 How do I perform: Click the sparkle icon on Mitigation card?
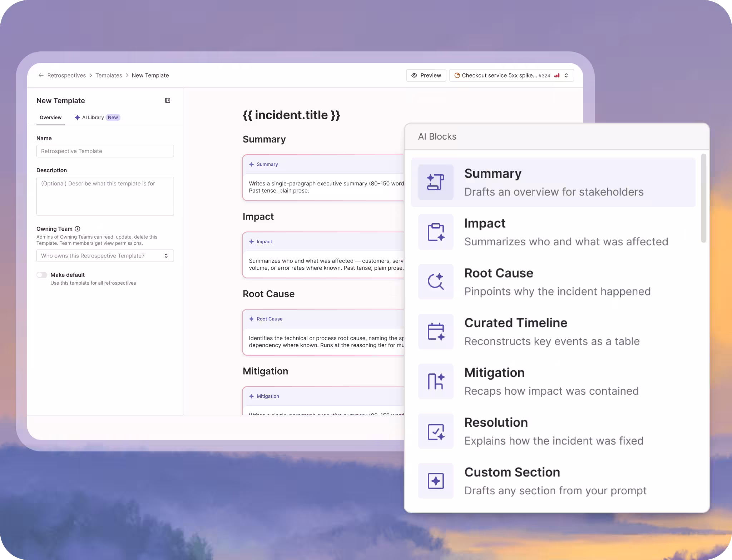251,396
